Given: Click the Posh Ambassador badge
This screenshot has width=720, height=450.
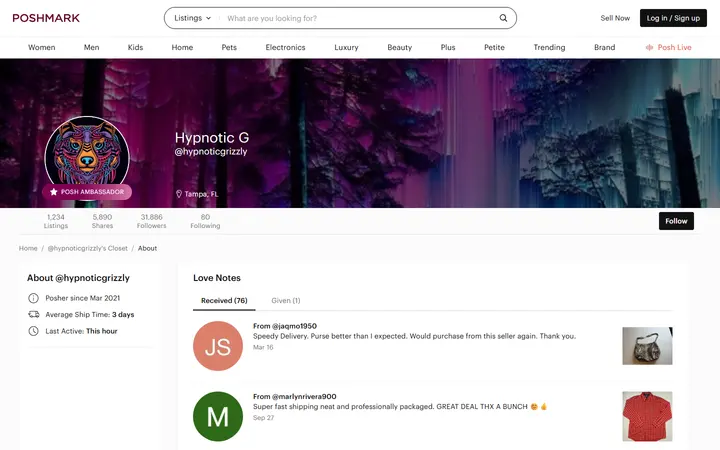Looking at the screenshot, I should click(87, 192).
